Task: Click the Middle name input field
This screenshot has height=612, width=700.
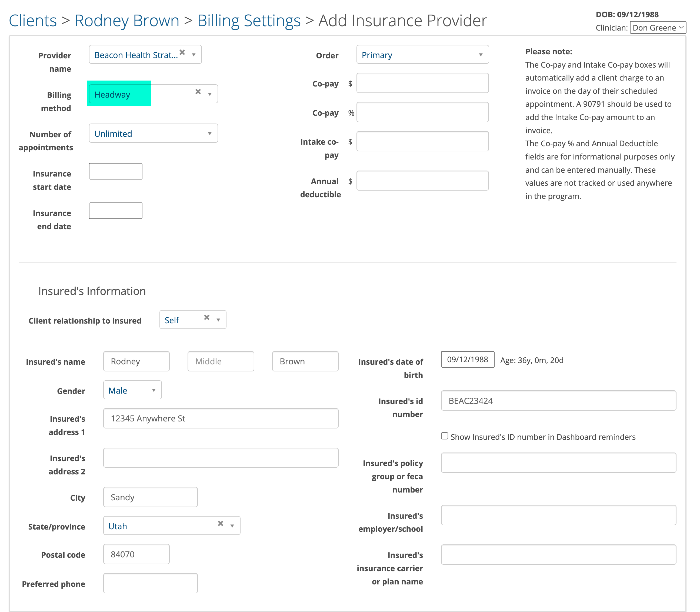Action: tap(221, 361)
